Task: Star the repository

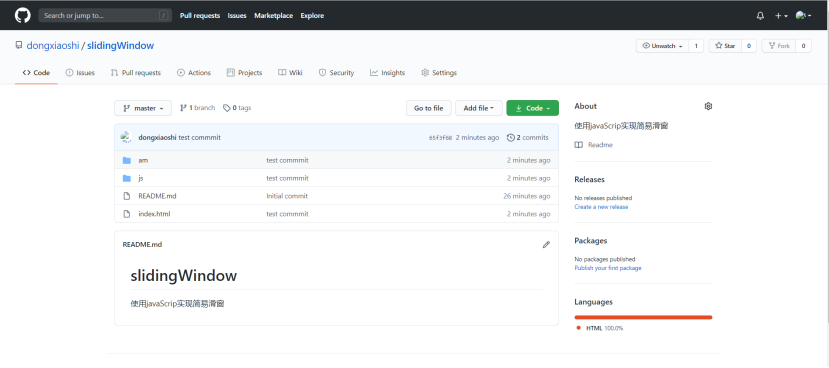Action: tap(725, 46)
